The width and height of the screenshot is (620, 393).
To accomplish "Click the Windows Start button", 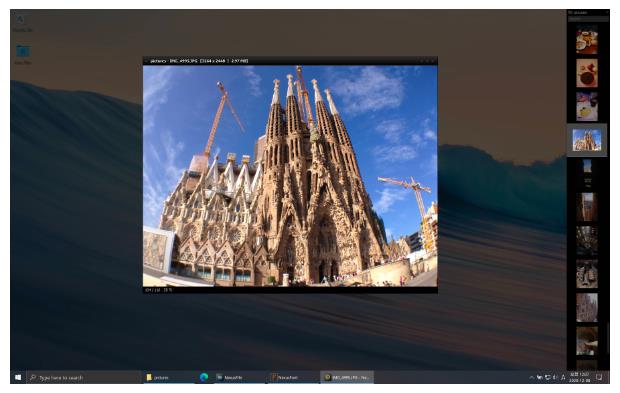I will pos(18,377).
